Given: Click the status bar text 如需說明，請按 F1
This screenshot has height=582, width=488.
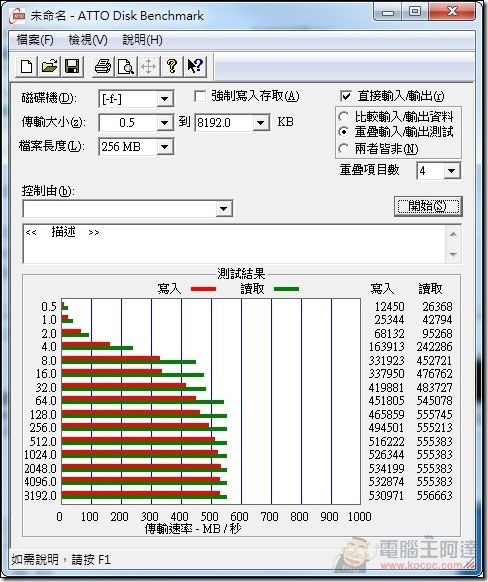Looking at the screenshot, I should (61, 559).
